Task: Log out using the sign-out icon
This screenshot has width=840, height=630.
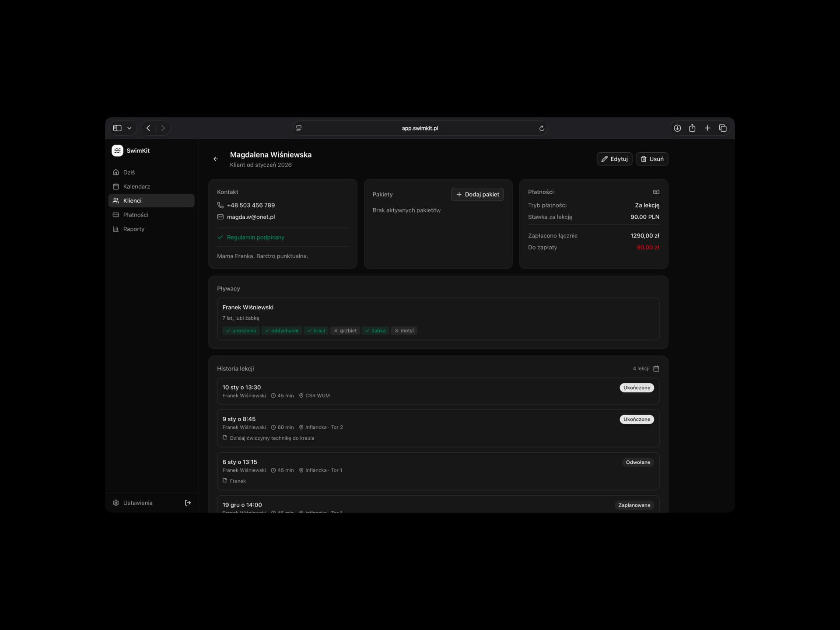Action: click(188, 503)
